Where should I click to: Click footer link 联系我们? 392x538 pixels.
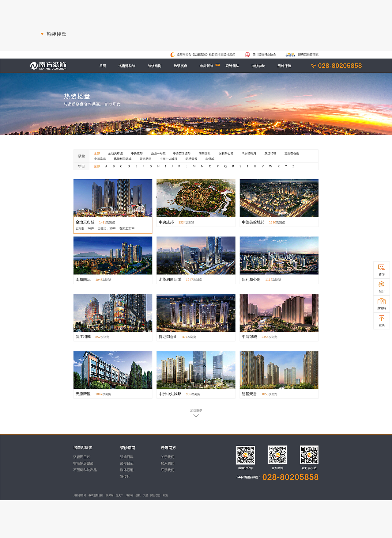168,470
